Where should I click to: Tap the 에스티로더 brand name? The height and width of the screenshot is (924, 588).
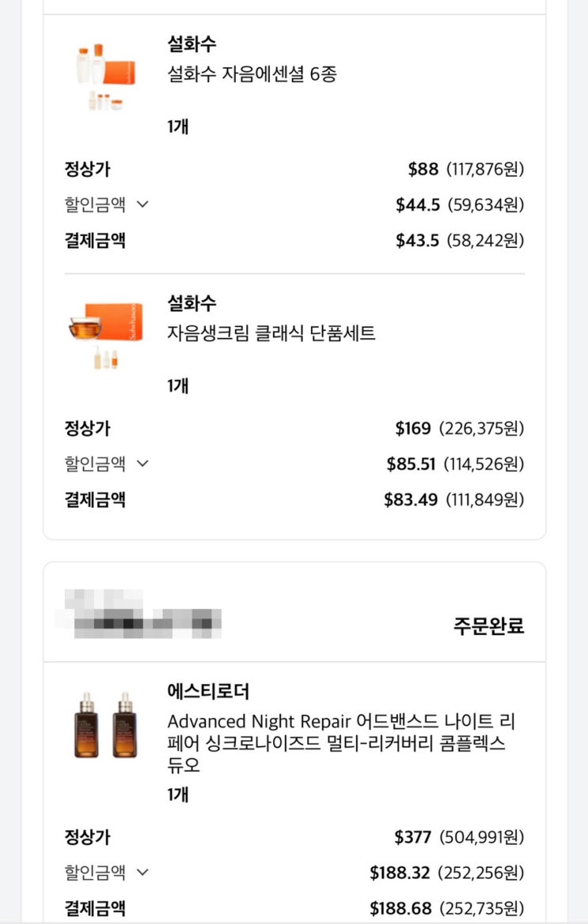[208, 691]
